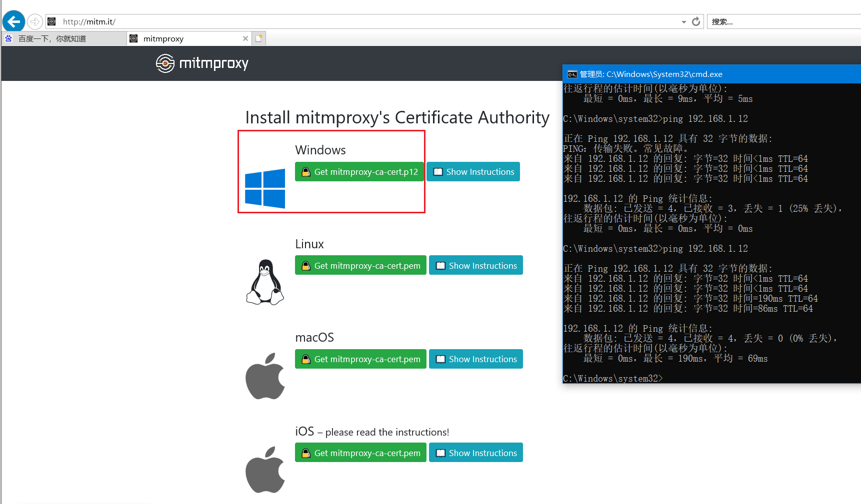Download the Linux mitmproxy-ca-cert.pem certificate
The image size is (861, 504).
360,265
